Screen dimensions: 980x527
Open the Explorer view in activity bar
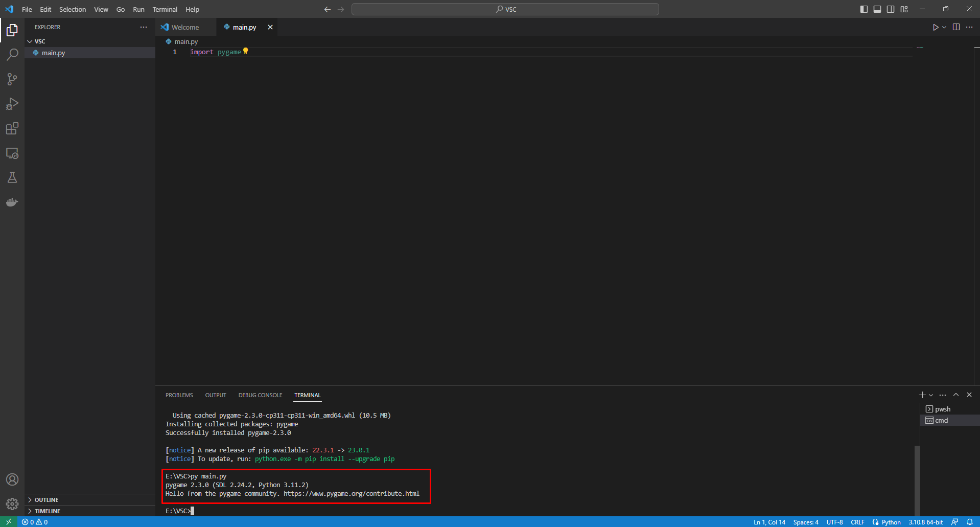coord(12,30)
